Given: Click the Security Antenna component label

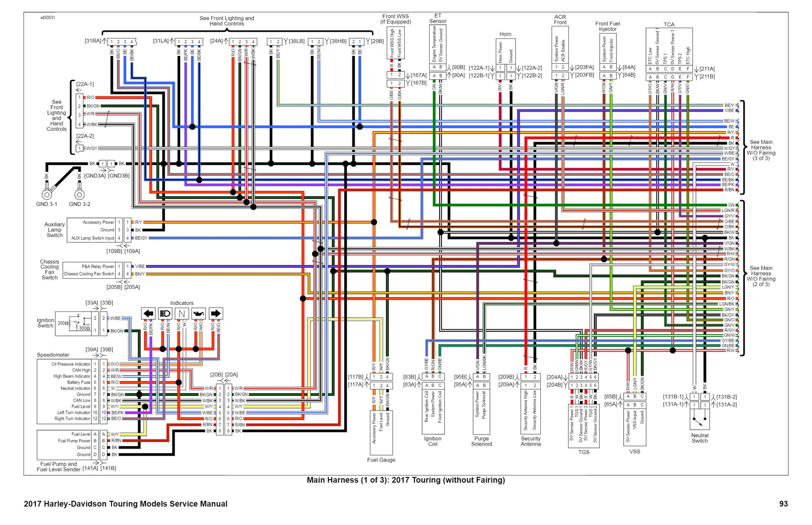Looking at the screenshot, I should [531, 441].
